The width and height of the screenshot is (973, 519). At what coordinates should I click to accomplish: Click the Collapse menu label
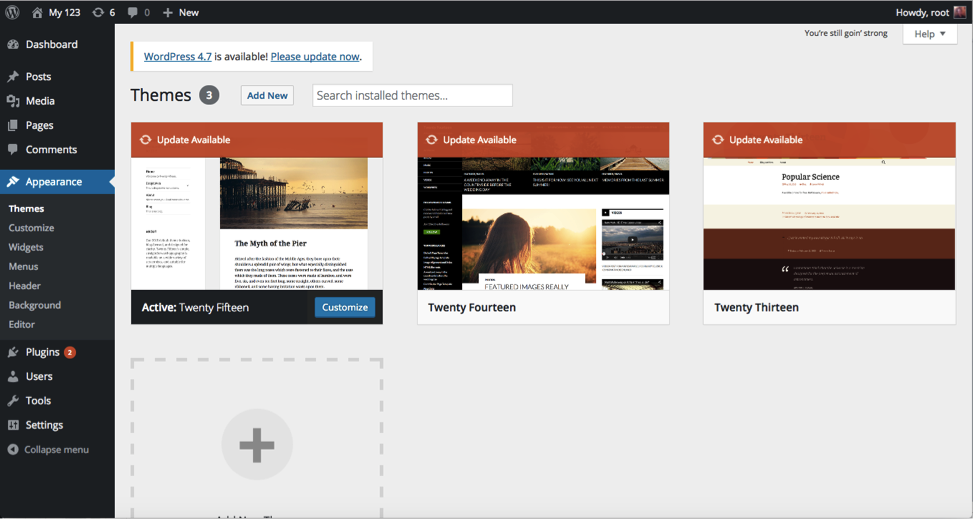click(x=56, y=449)
